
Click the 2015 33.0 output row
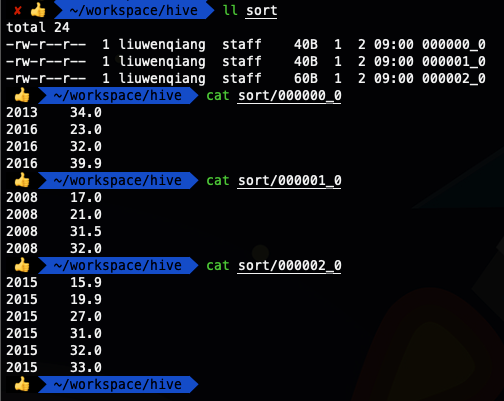(x=54, y=367)
